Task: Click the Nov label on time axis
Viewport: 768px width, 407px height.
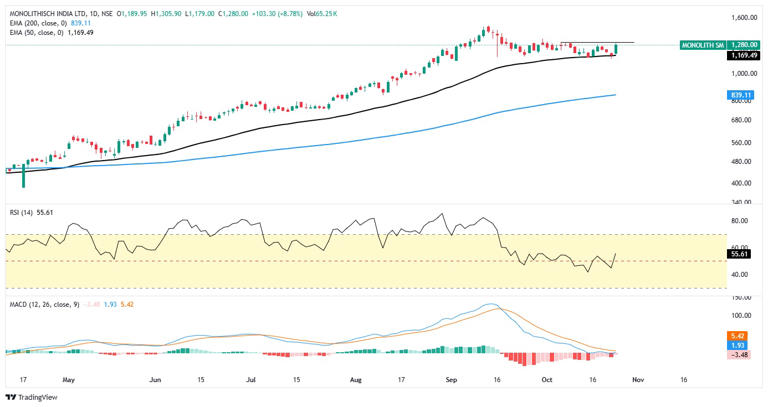Action: pyautogui.click(x=638, y=380)
